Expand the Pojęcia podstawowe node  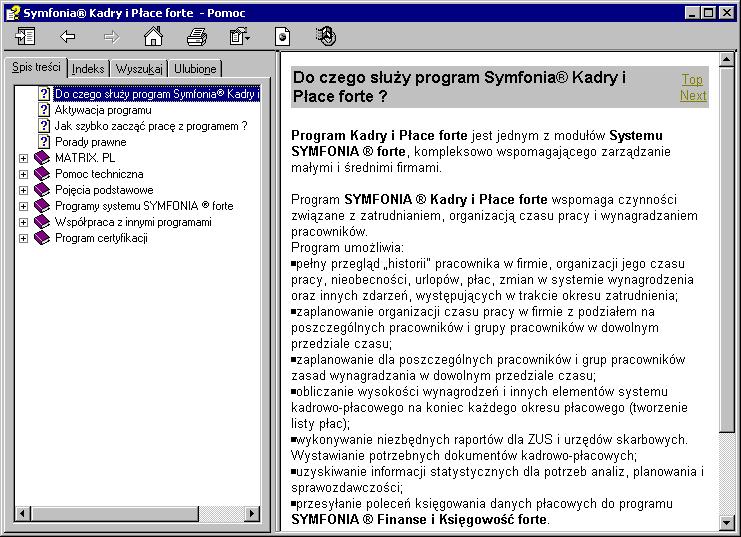point(23,191)
